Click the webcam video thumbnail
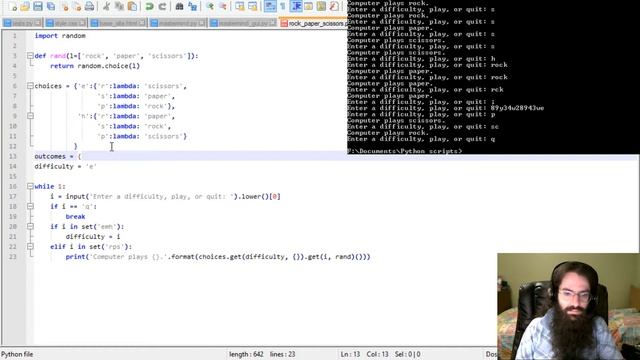 coord(568,306)
